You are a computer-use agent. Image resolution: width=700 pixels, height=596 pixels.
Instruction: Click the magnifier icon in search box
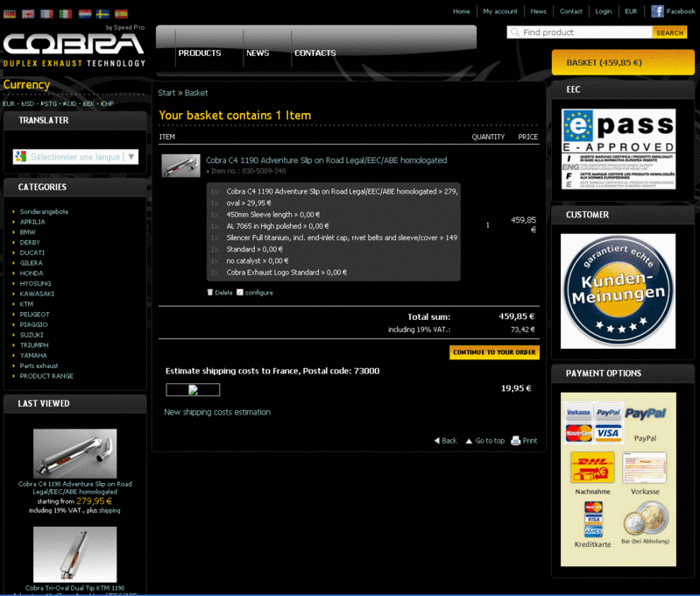[x=515, y=32]
